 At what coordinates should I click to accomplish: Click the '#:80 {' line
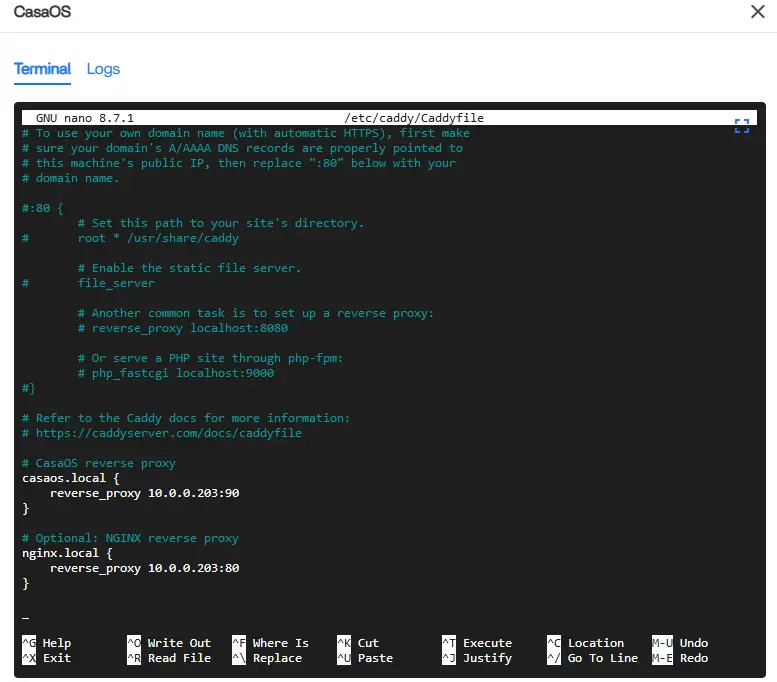coord(43,208)
